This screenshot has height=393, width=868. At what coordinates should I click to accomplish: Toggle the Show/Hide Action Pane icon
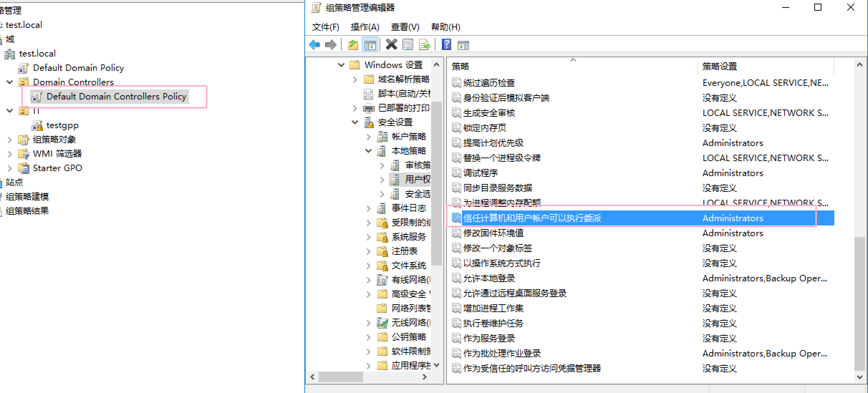pyautogui.click(x=463, y=45)
